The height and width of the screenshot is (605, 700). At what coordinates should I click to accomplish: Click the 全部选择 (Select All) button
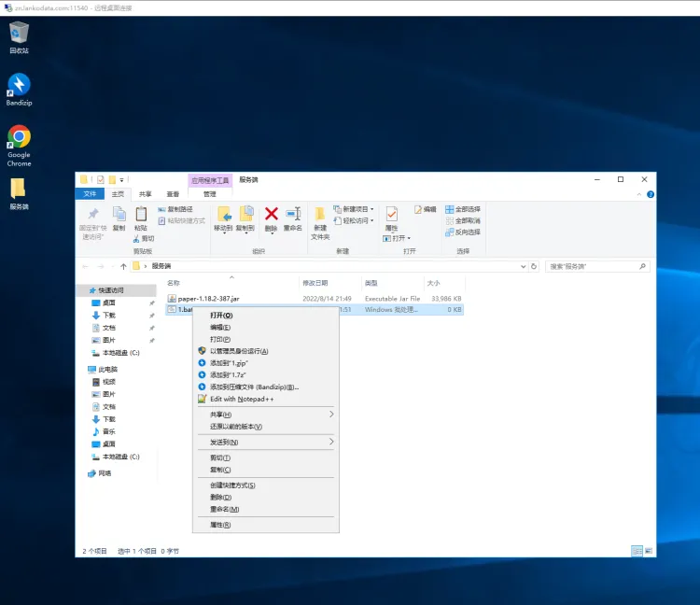click(x=463, y=209)
